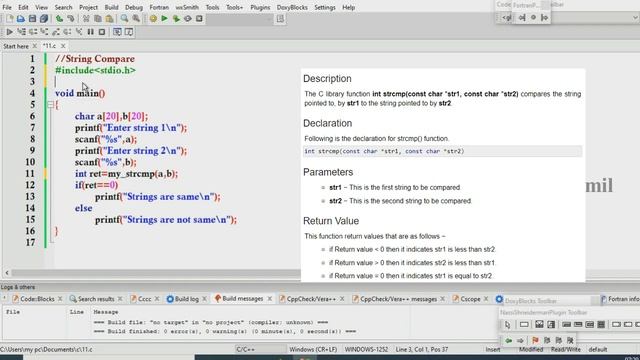Image resolution: width=640 pixels, height=360 pixels.
Task: Undo the last edit with toolbar icon
Action: click(x=59, y=19)
